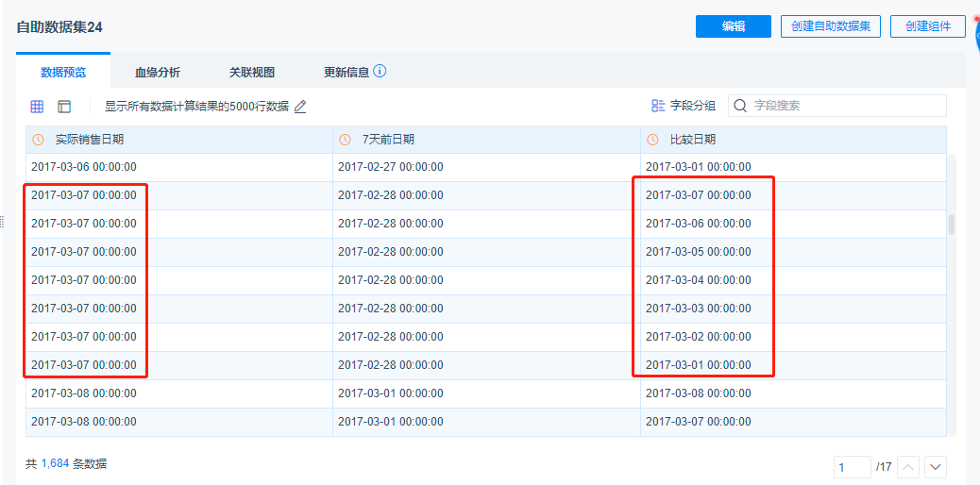Switch to the layout panel view icon

[64, 107]
